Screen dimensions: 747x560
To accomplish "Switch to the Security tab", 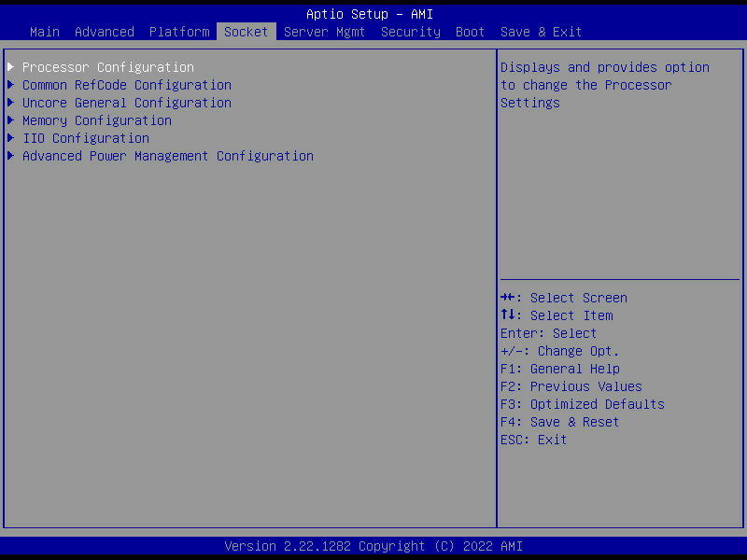I will click(411, 32).
